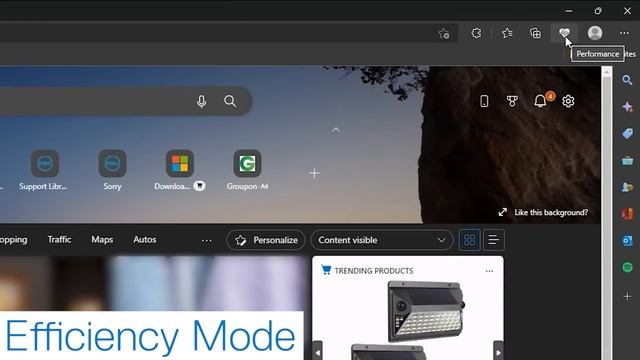Open the Favorites list icon
This screenshot has height=360, width=640.
tap(507, 33)
